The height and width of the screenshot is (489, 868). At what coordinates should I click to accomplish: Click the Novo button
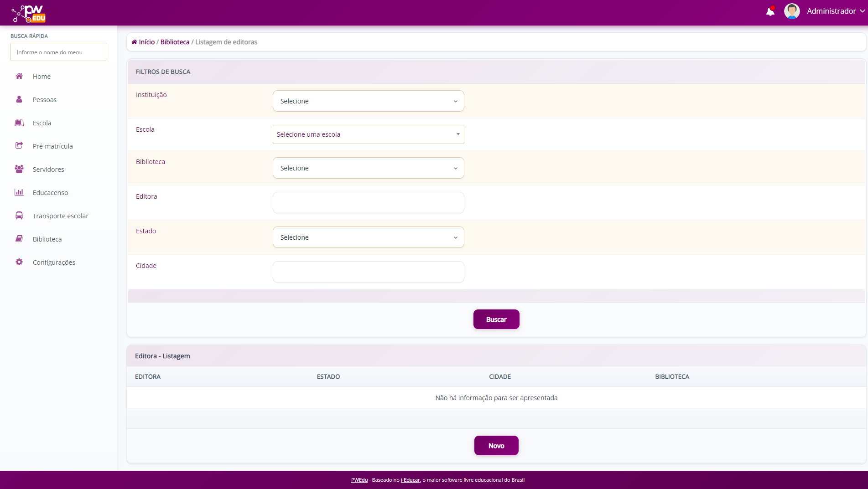[x=496, y=446]
